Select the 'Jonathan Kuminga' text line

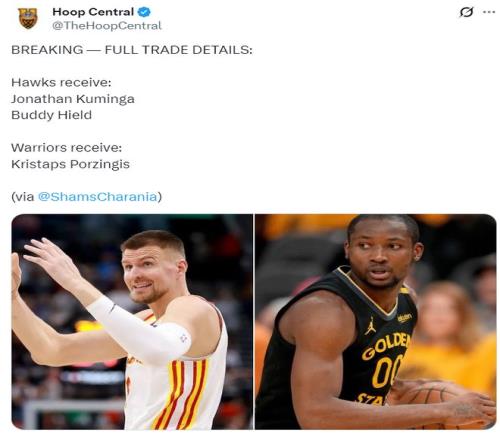(73, 99)
